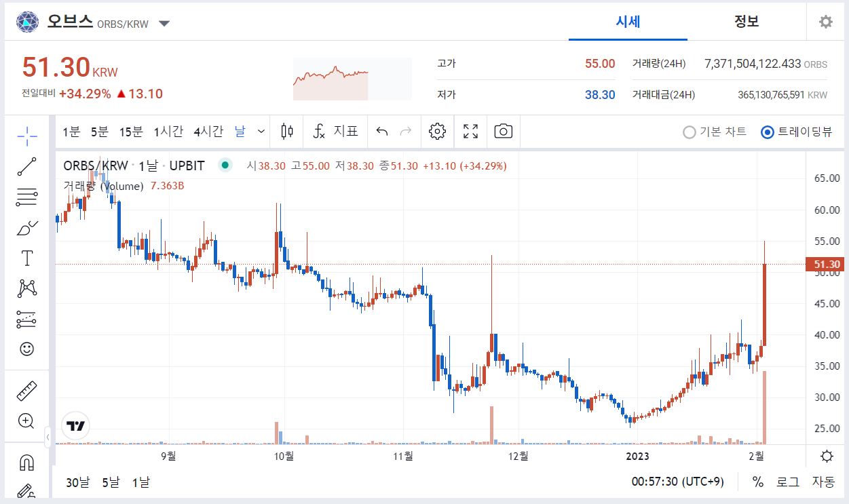Select the ruler measure tool
This screenshot has height=504, width=849.
26,391
